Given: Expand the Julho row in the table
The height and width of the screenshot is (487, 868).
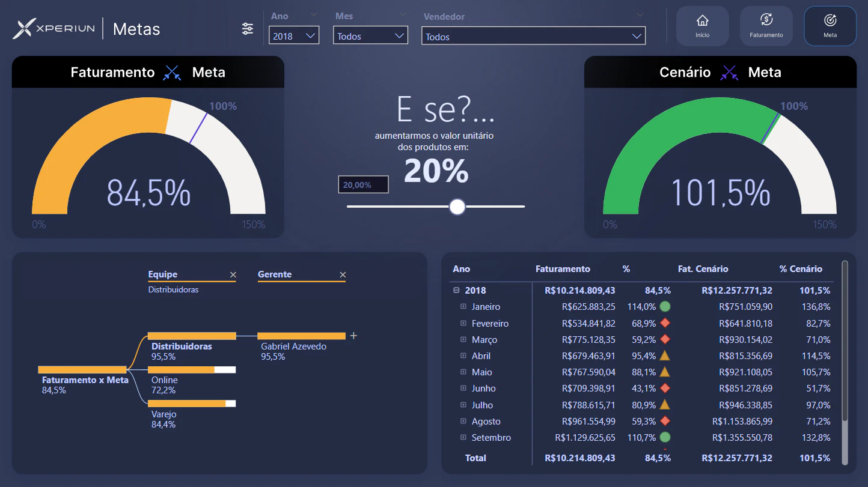Looking at the screenshot, I should 463,405.
